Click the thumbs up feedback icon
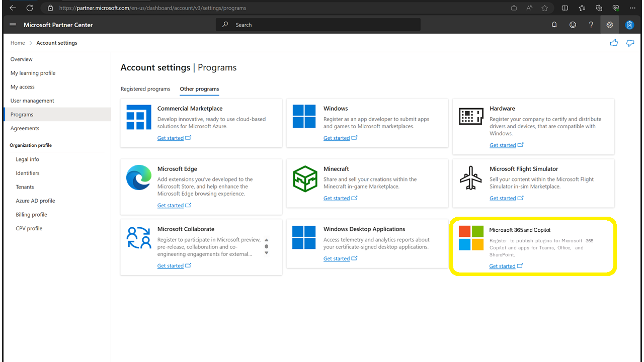The width and height of the screenshot is (644, 362). pos(614,43)
